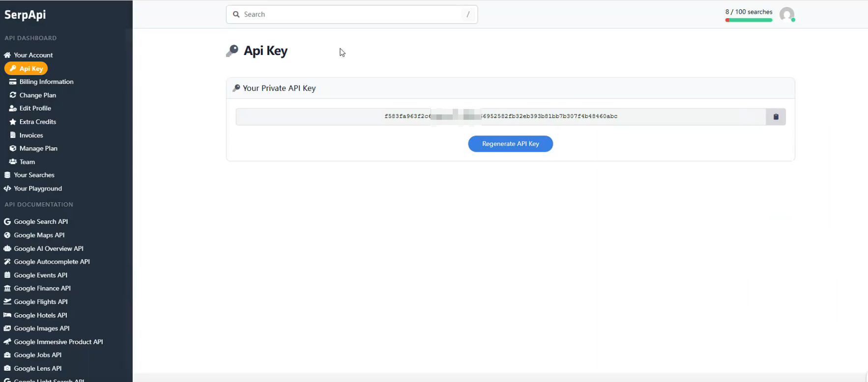This screenshot has height=382, width=868.
Task: Click the magnifier icon in search bar
Action: (x=236, y=14)
